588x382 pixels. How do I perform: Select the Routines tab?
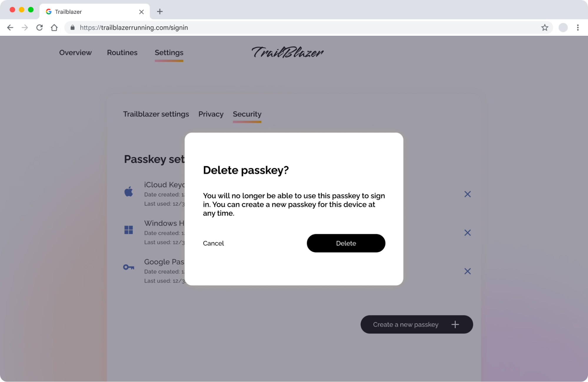tap(122, 52)
